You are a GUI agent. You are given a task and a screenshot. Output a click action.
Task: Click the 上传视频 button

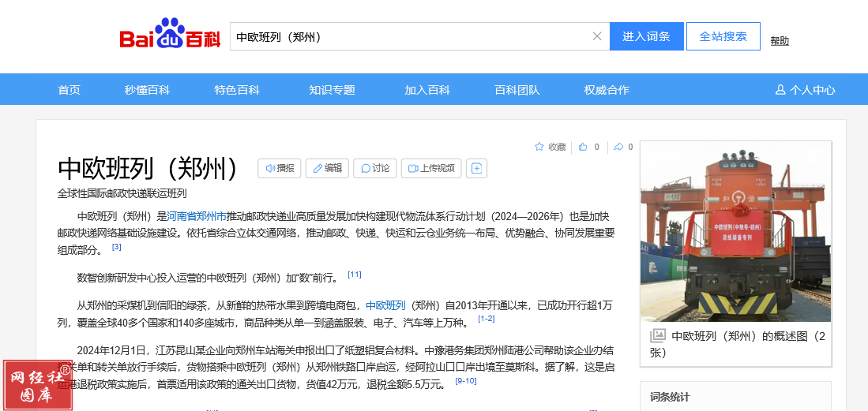(431, 168)
